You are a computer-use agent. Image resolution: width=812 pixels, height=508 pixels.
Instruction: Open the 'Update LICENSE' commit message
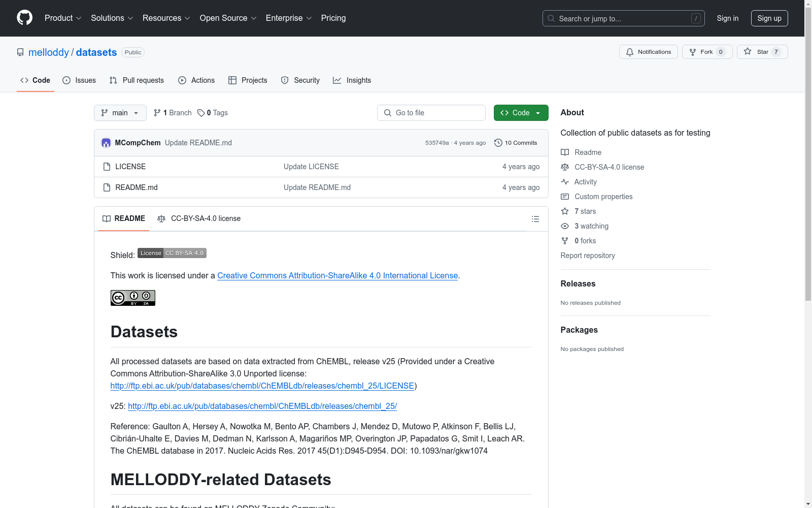click(x=311, y=167)
